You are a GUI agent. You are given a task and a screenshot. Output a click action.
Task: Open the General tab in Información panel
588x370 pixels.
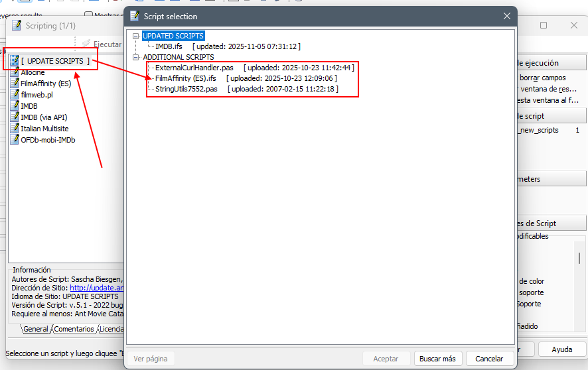(x=36, y=329)
